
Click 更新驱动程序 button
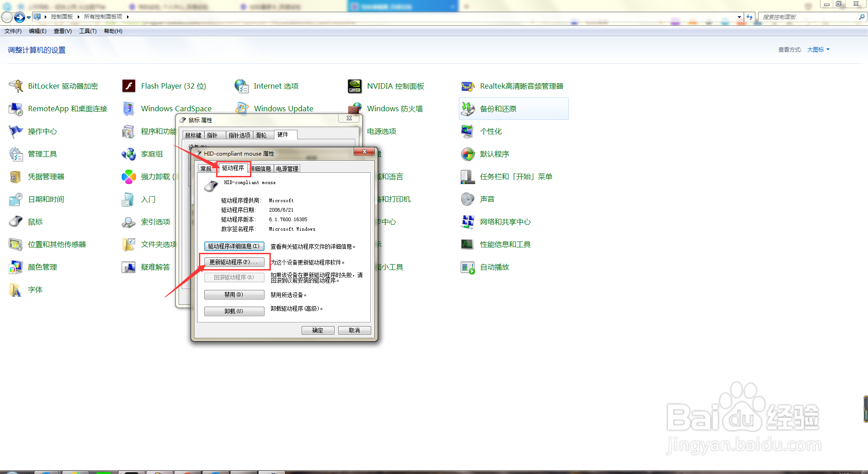(234, 262)
